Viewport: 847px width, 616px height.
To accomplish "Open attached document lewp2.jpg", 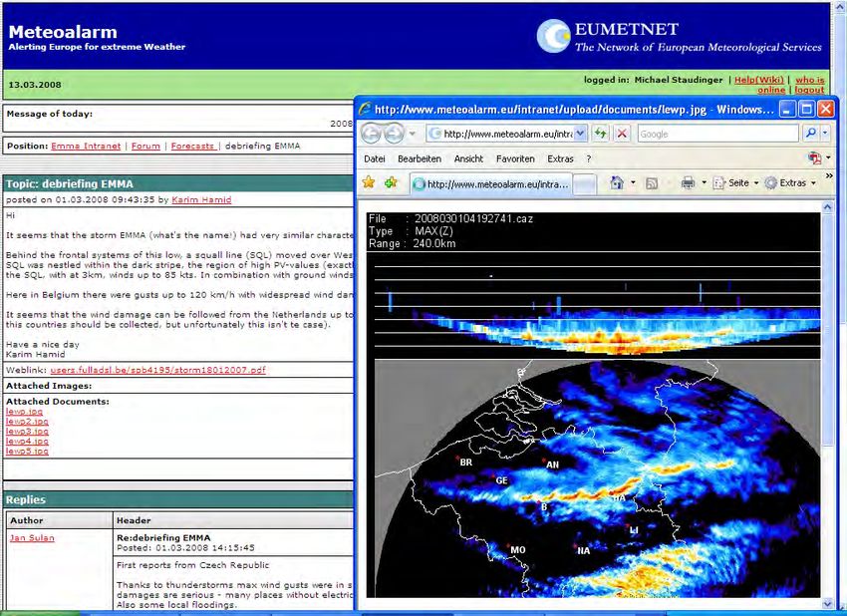I will (27, 422).
